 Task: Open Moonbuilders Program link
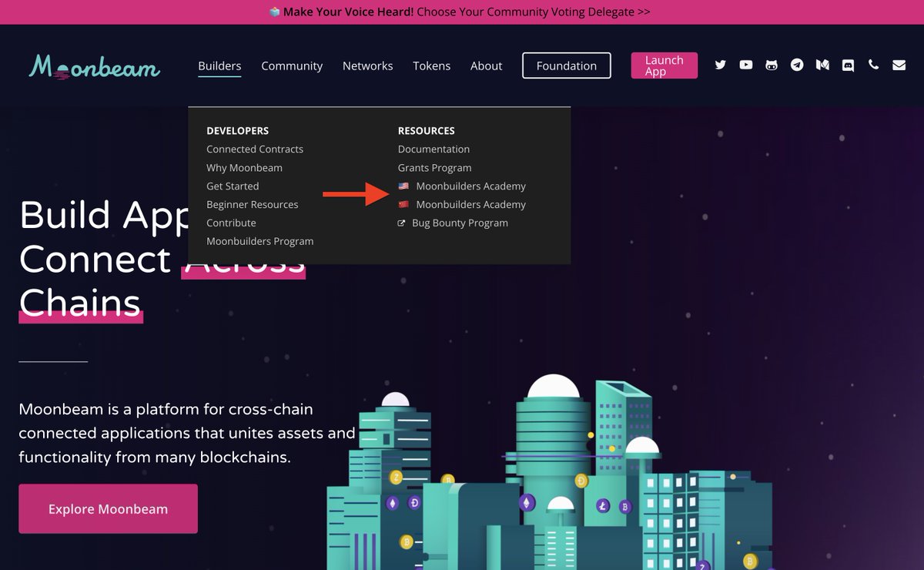(260, 242)
